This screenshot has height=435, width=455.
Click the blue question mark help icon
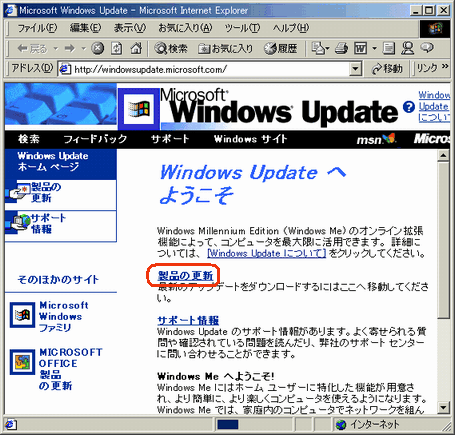[409, 107]
